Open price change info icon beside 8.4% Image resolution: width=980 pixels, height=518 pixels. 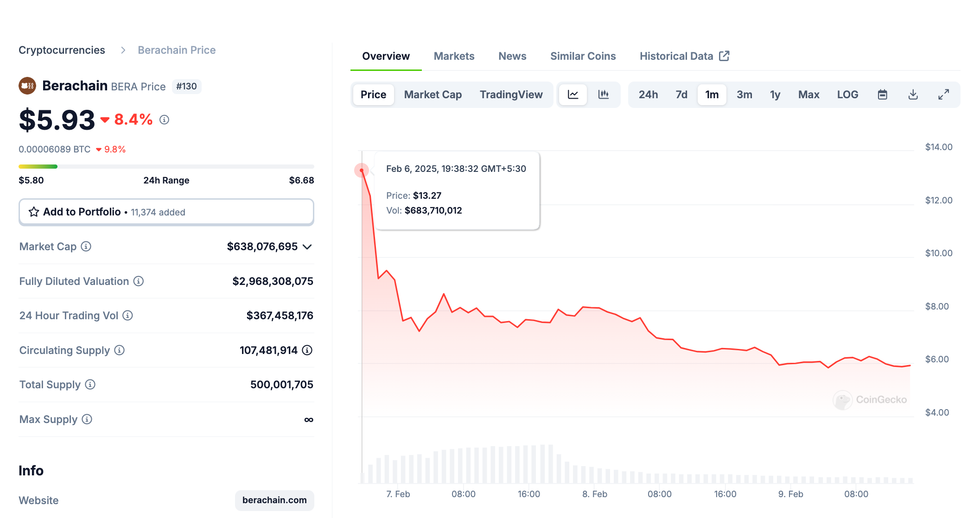164,120
